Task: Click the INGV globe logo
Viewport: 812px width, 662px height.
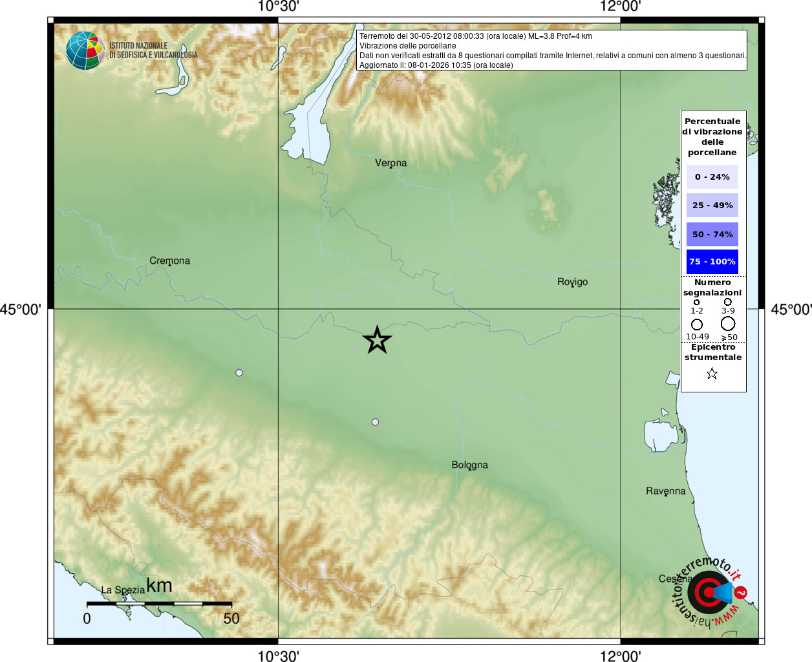Action: [x=85, y=50]
